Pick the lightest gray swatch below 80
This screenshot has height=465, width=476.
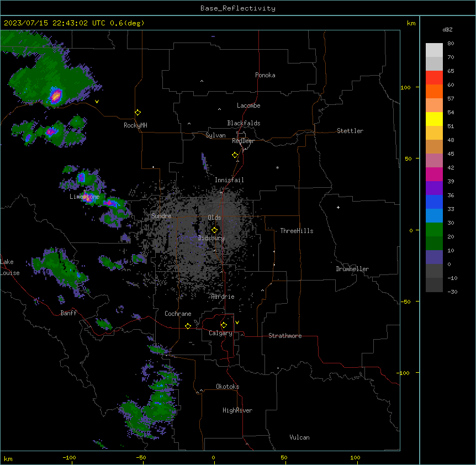point(434,50)
